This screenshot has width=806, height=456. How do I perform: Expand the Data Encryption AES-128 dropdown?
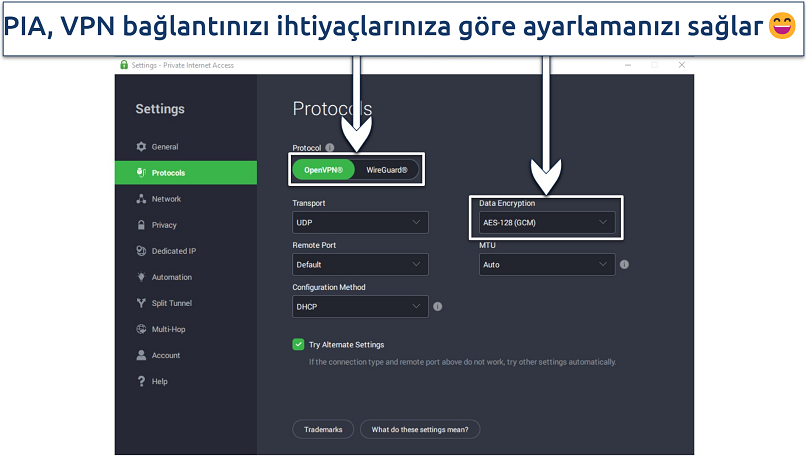click(546, 222)
